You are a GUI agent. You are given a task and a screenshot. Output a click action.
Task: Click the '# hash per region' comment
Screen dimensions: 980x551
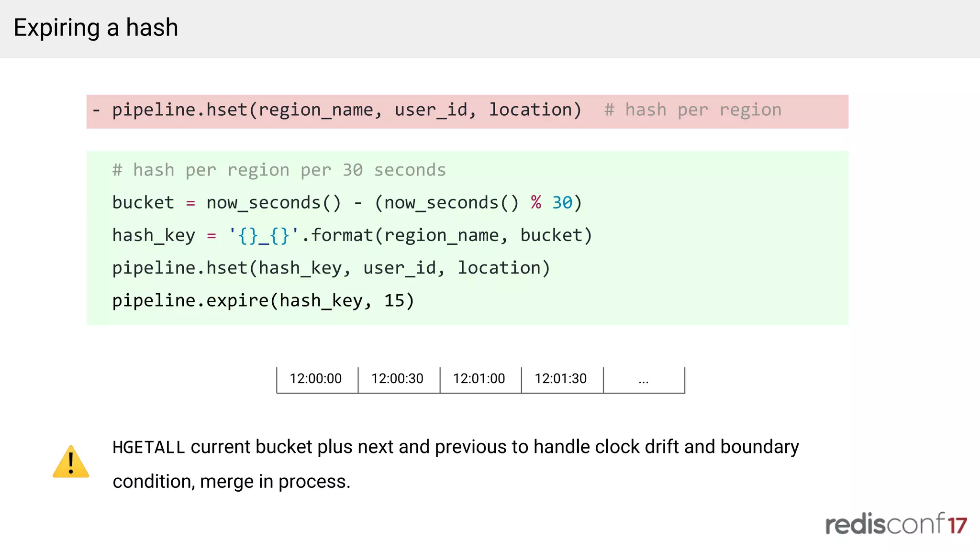(693, 110)
